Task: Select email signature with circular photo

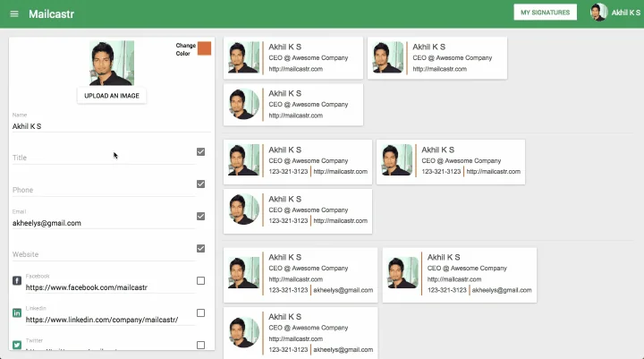Action: pyautogui.click(x=301, y=333)
